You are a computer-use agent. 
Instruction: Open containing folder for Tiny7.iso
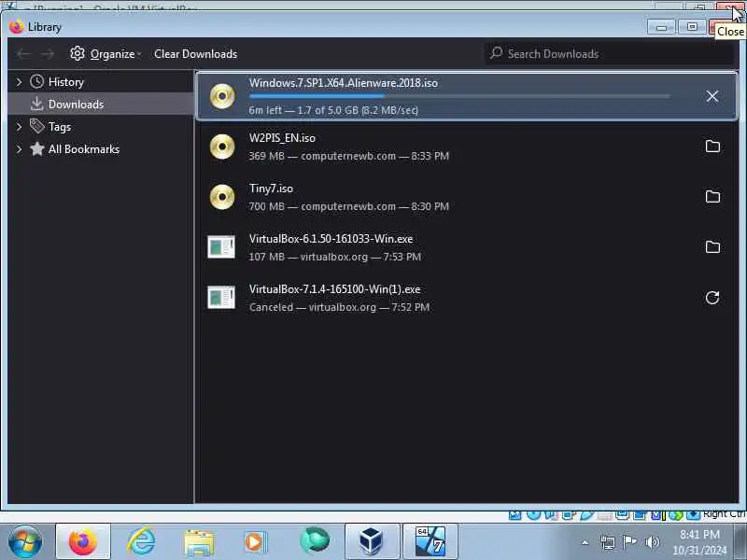click(x=712, y=197)
